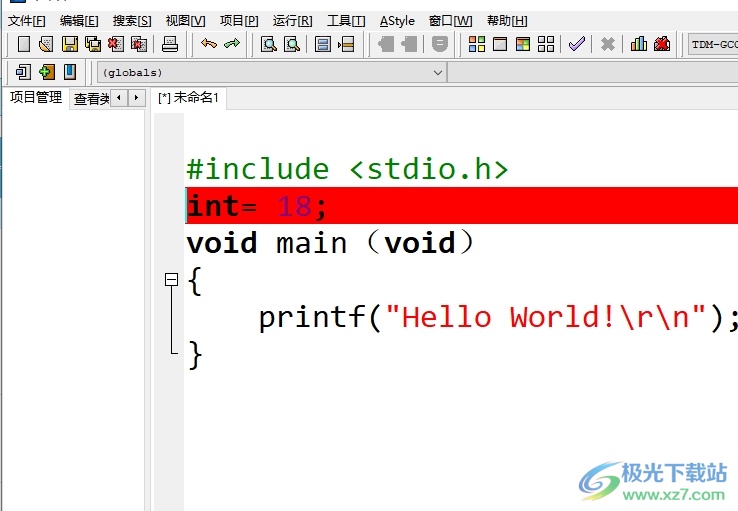Click the grey X stop execution icon
Image resolution: width=738 pixels, height=511 pixels.
coord(608,44)
